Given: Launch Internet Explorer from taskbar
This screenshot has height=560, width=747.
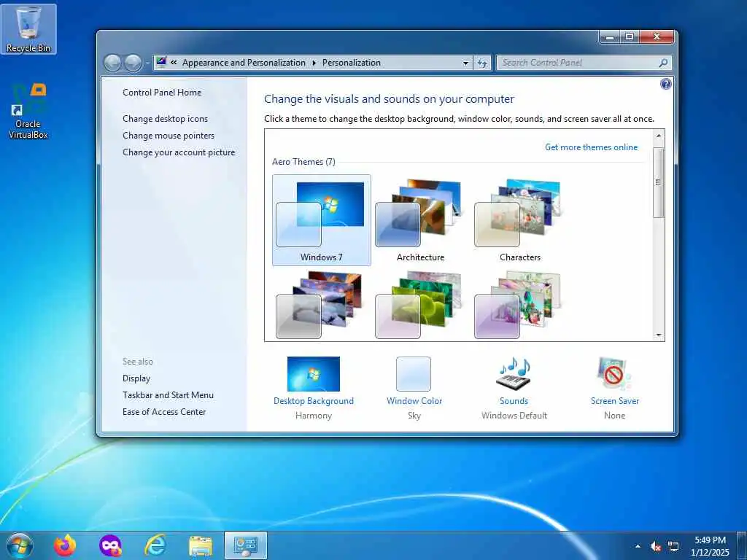Looking at the screenshot, I should click(155, 545).
